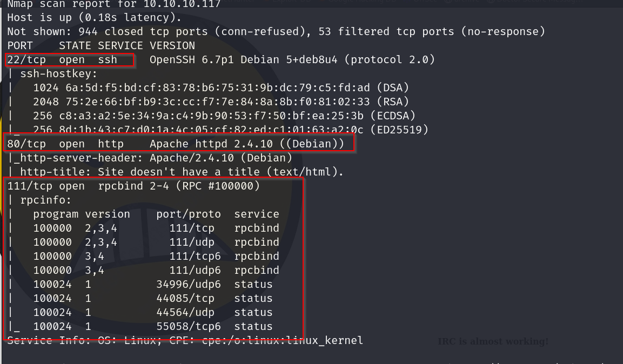Click the rpcinfo: label

click(x=46, y=200)
